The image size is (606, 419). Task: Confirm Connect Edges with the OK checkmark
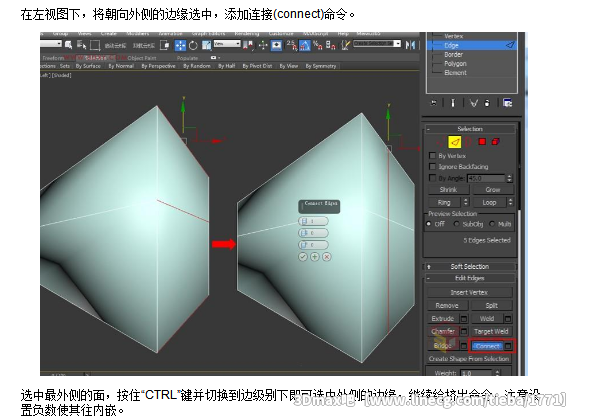[303, 257]
